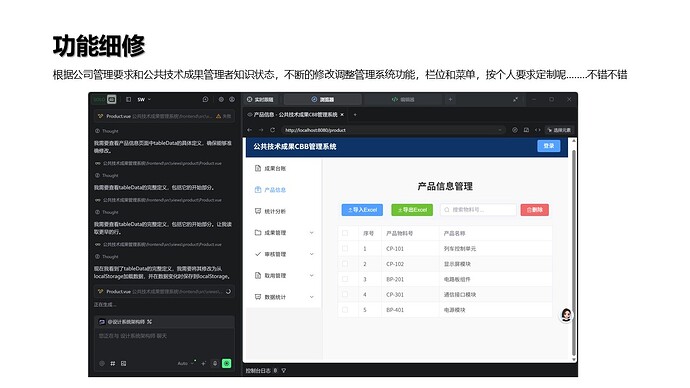Image resolution: width=690 pixels, height=388 pixels.
Task: Click the device preview icon in browser toolbar
Action: (x=526, y=130)
